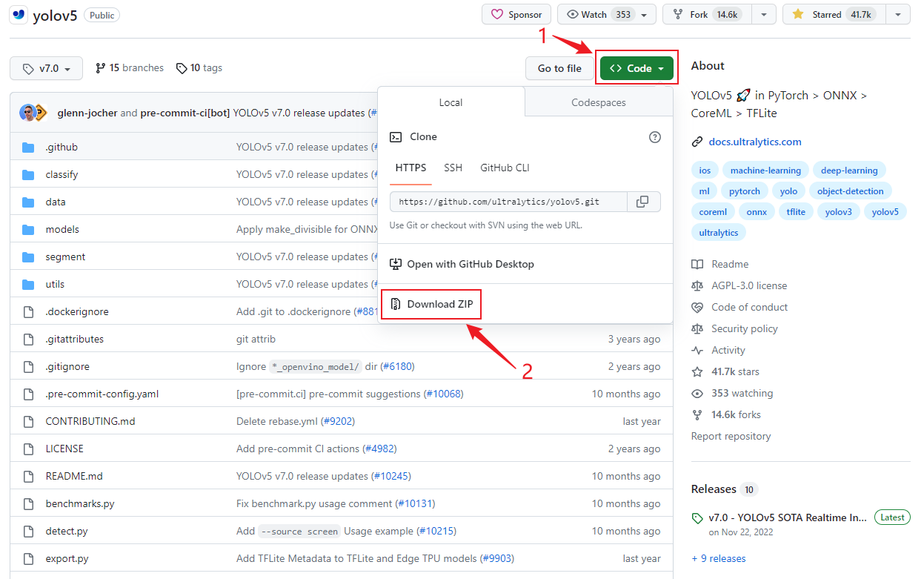
Task: Click the Readme book icon
Action: (697, 264)
